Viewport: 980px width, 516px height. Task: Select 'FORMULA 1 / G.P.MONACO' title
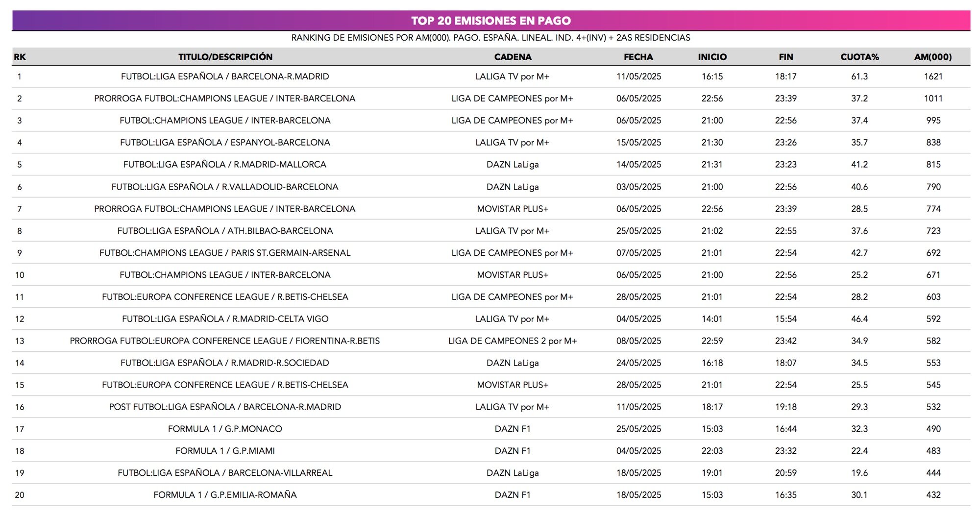click(x=225, y=429)
